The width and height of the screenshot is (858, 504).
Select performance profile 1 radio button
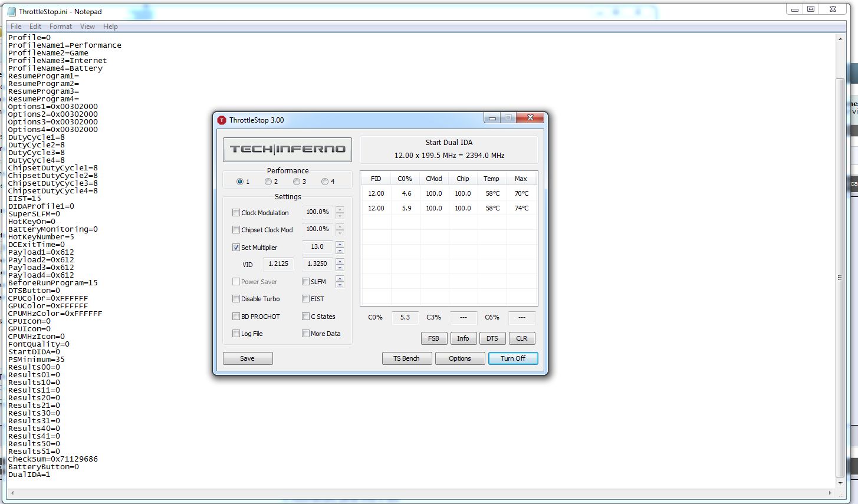[x=240, y=182]
